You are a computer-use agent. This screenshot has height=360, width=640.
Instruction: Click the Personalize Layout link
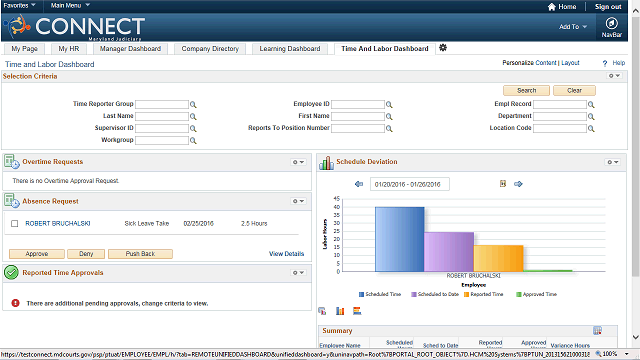click(x=570, y=62)
